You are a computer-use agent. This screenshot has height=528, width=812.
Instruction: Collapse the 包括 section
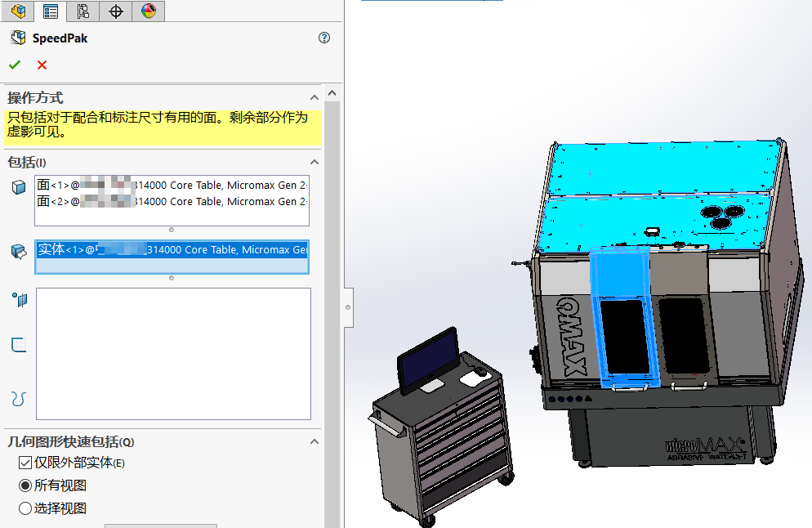click(x=315, y=162)
